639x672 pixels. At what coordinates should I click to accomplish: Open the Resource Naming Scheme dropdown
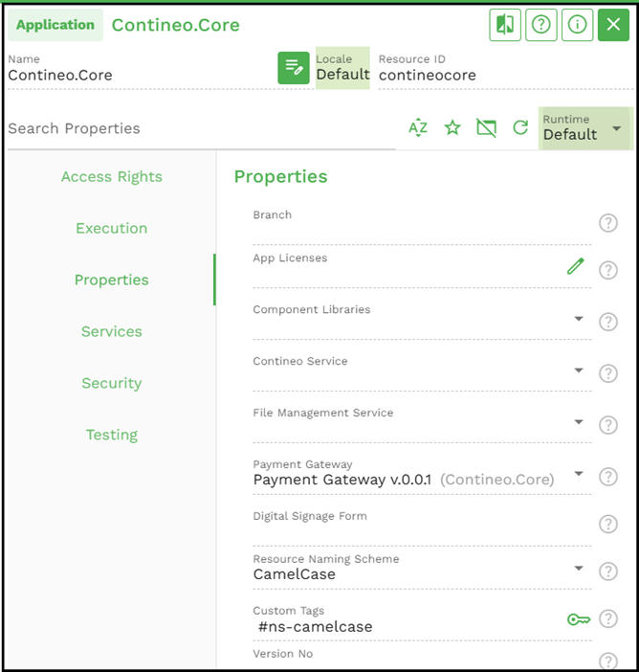pyautogui.click(x=579, y=569)
